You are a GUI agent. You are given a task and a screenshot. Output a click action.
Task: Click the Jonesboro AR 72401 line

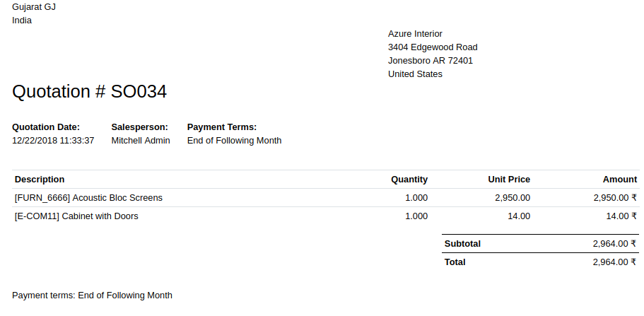click(430, 60)
